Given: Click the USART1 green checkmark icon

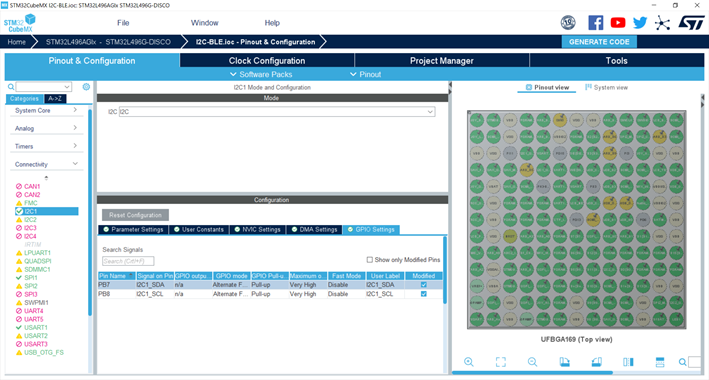Looking at the screenshot, I should coord(19,328).
